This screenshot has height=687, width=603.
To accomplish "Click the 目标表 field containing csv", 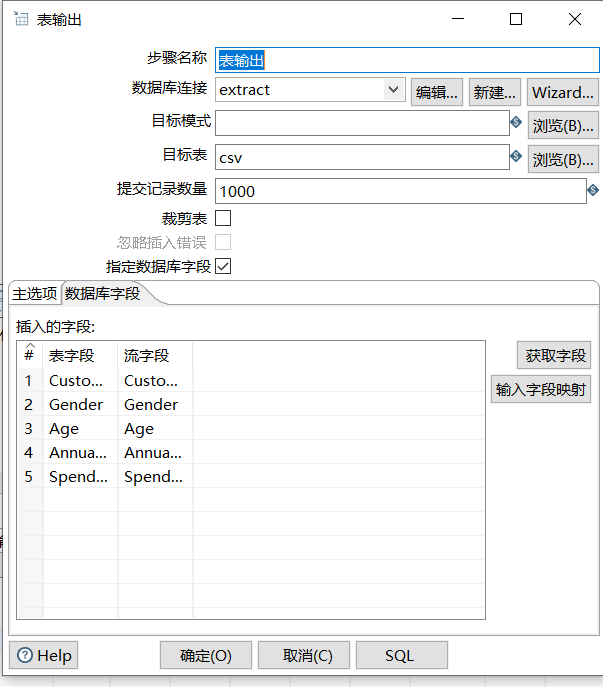I will tap(362, 157).
